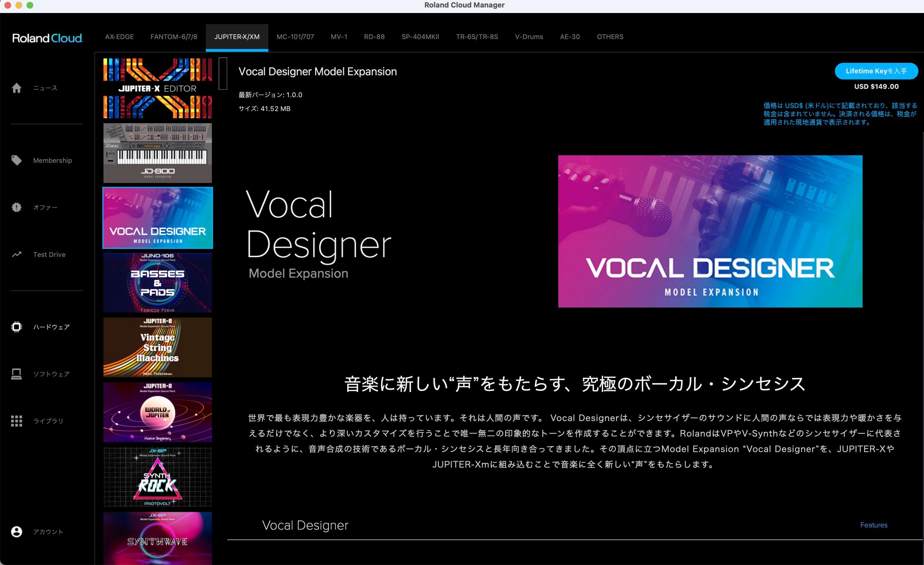Viewport: 924px width, 565px height.
Task: Click the blue USD tax notice text
Action: pyautogui.click(x=840, y=114)
